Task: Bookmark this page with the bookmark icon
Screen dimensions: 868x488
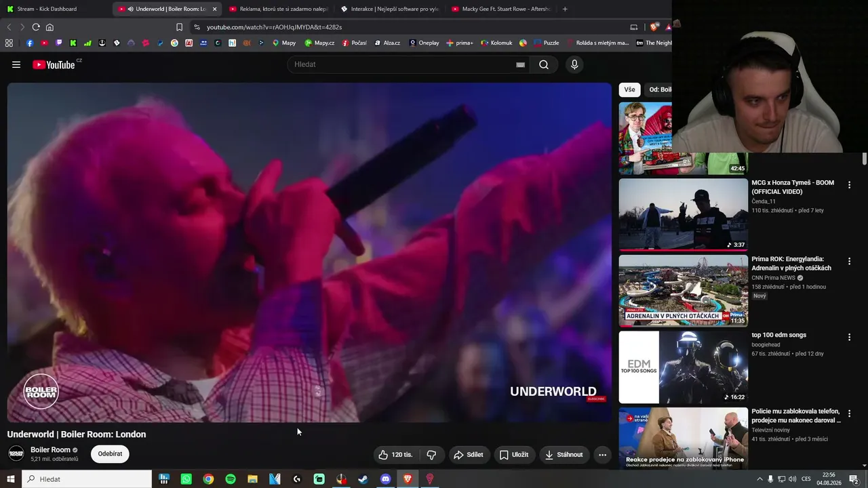Action: [x=179, y=27]
